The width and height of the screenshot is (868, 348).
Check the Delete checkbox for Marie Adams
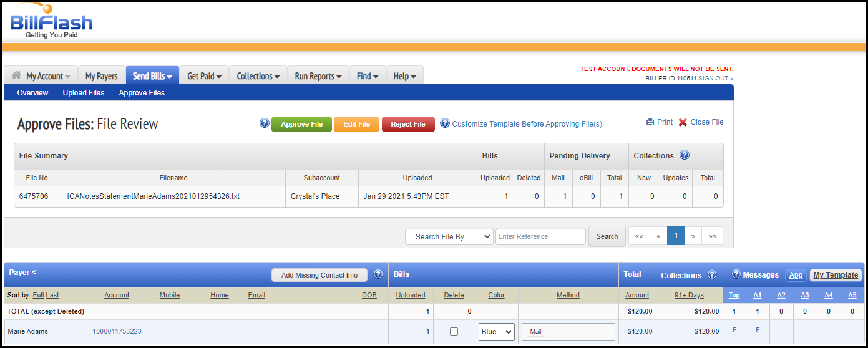(x=454, y=332)
